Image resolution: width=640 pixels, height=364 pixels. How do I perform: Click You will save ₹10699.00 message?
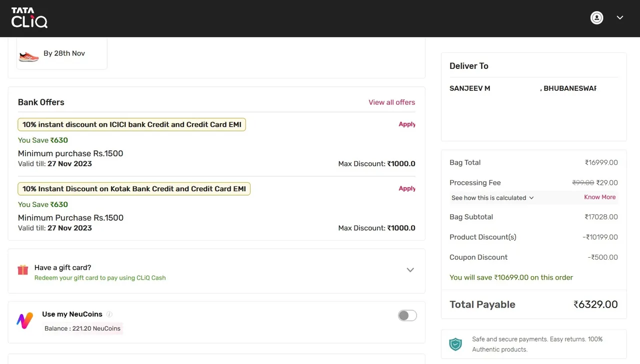(x=511, y=278)
